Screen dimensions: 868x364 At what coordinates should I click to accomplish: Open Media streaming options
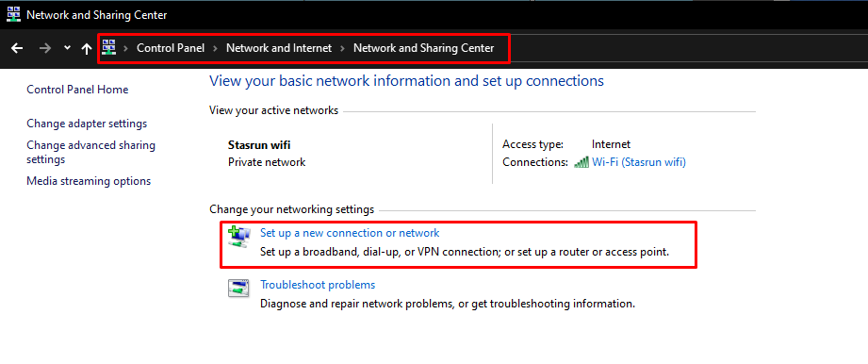point(89,181)
